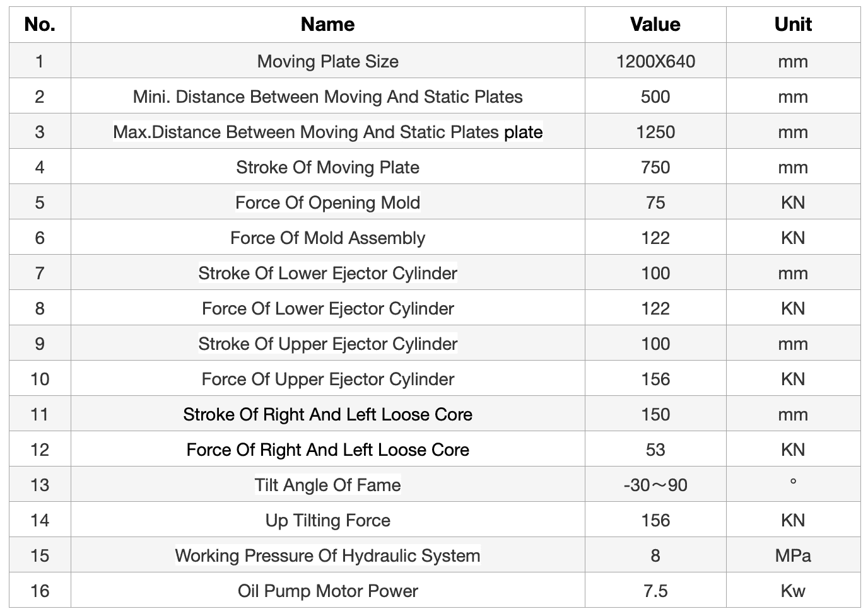Select the Force Of Opening Mold cell
Image resolution: width=868 pixels, height=609 pixels.
tap(327, 202)
